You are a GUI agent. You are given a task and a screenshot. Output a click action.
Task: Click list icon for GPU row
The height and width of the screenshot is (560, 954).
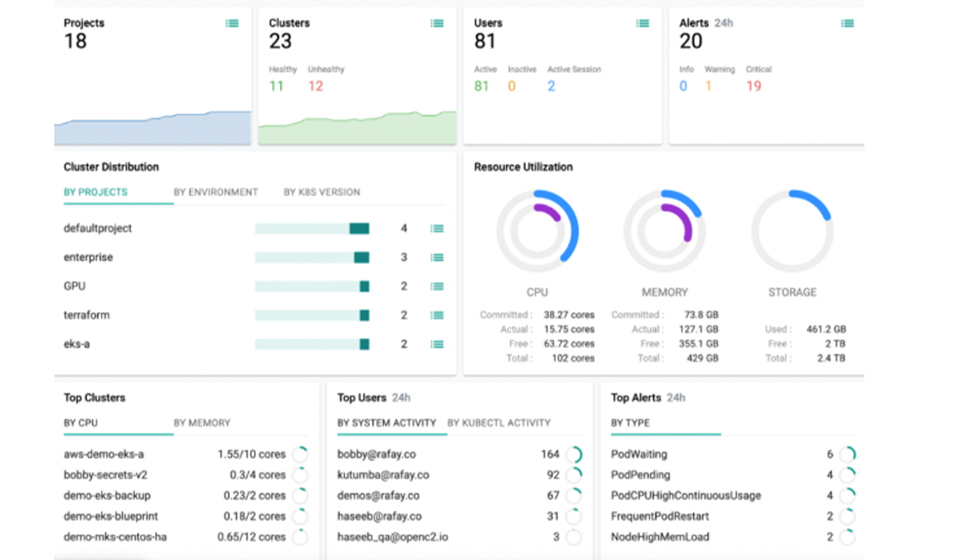[x=437, y=286]
